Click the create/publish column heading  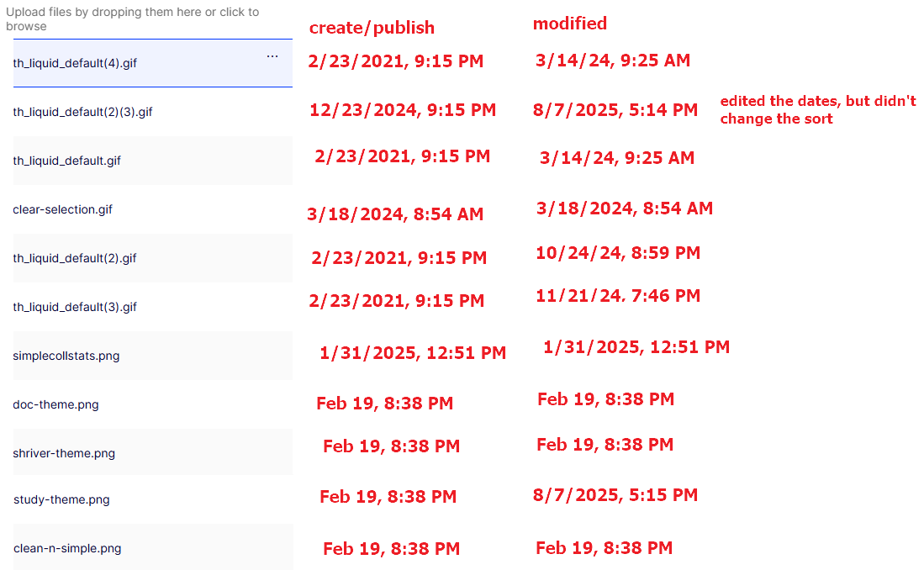(x=372, y=28)
